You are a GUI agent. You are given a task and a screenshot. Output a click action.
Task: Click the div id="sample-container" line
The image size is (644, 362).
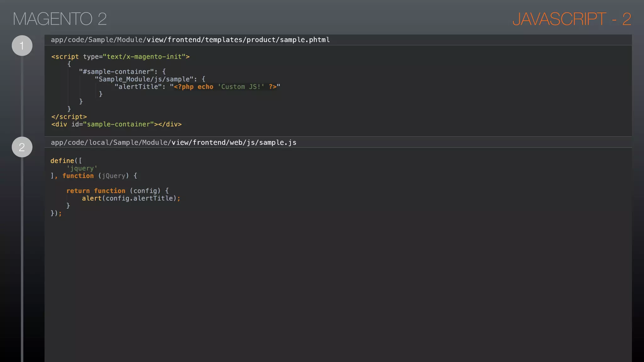pyautogui.click(x=116, y=124)
